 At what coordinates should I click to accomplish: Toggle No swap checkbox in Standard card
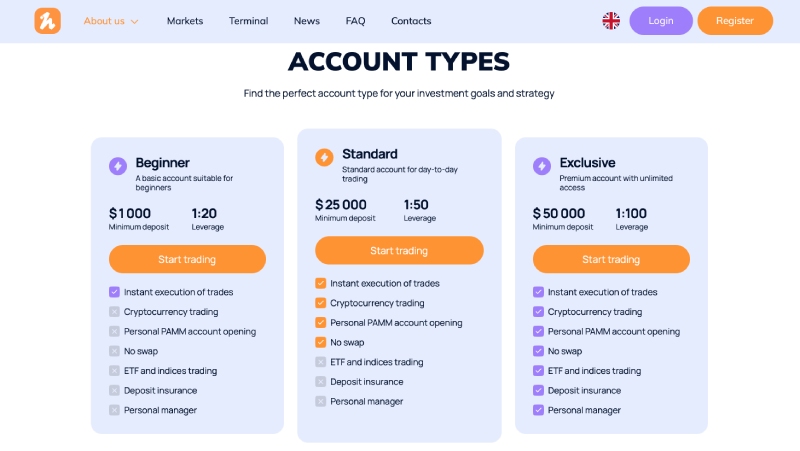[x=320, y=342]
